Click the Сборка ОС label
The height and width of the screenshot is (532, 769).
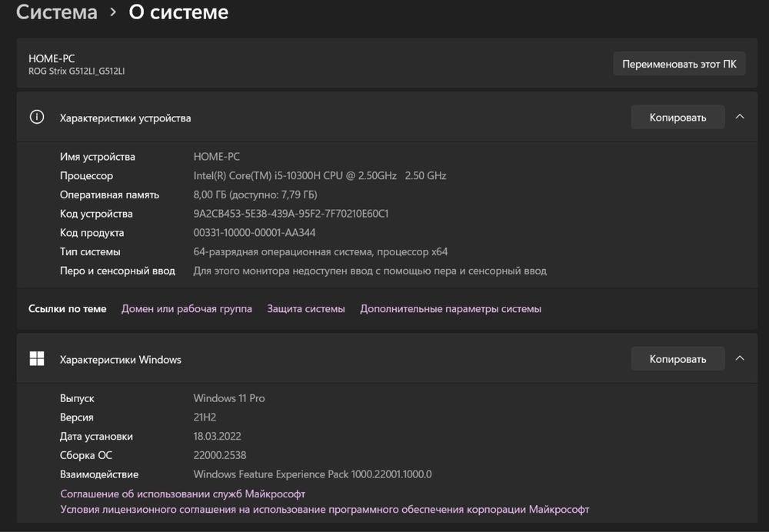click(x=86, y=456)
